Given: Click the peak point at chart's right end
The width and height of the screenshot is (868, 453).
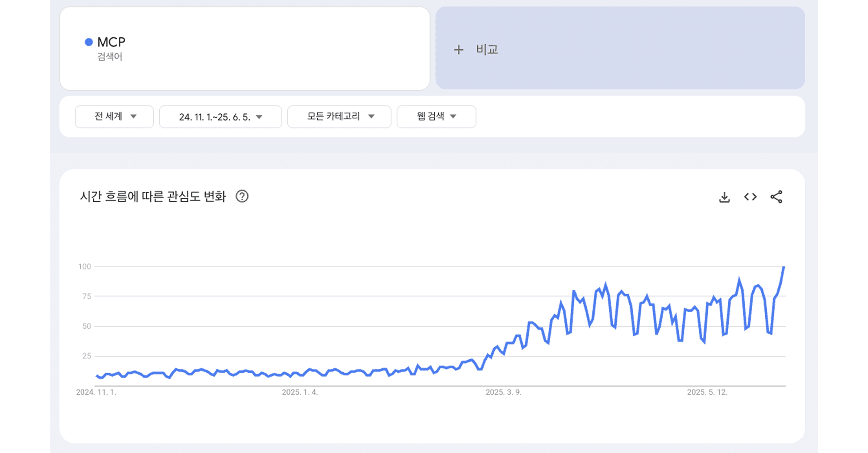Looking at the screenshot, I should [784, 267].
